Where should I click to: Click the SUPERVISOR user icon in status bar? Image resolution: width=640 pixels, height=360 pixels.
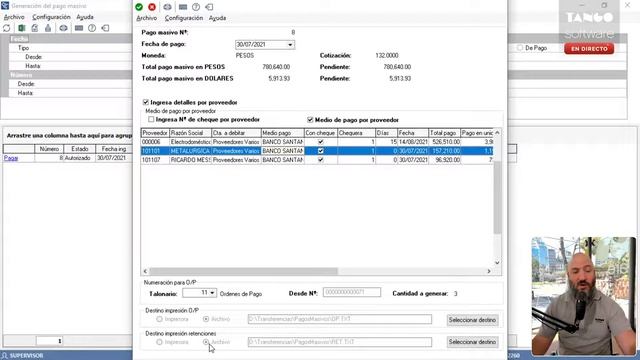click(x=4, y=356)
